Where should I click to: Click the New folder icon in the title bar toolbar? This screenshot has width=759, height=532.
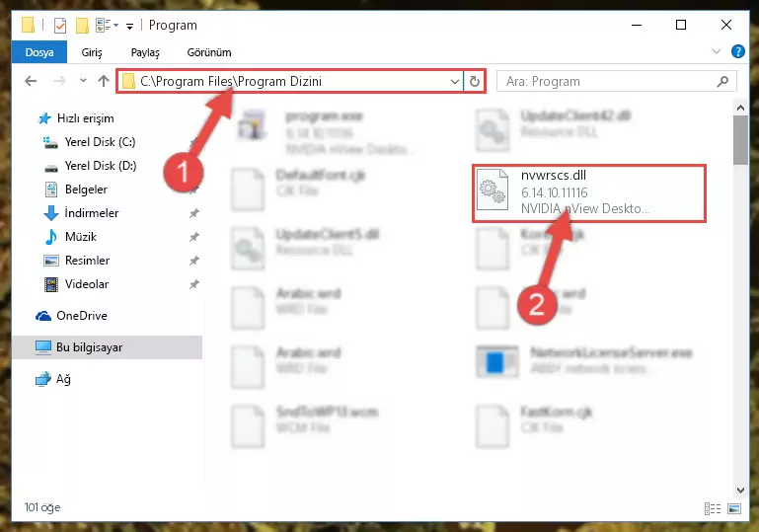click(82, 26)
